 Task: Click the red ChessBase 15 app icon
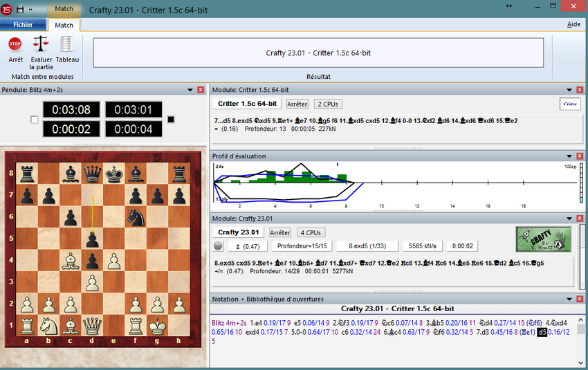pos(6,10)
